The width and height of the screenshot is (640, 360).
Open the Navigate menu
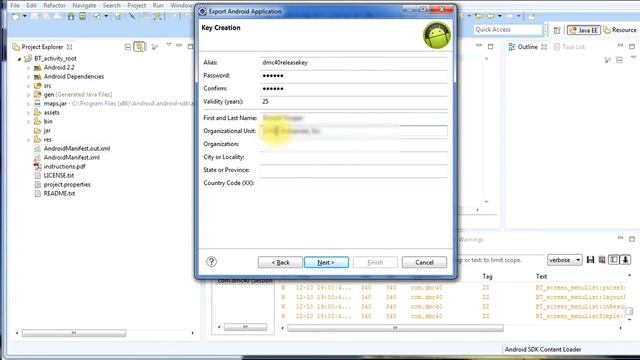[x=84, y=5]
